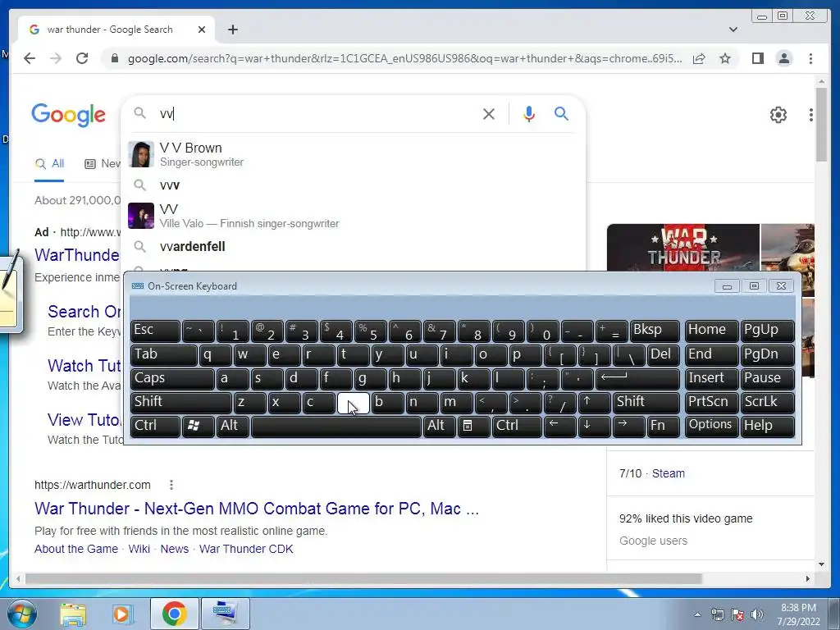
Task: Open Chrome side panel
Action: 757,58
